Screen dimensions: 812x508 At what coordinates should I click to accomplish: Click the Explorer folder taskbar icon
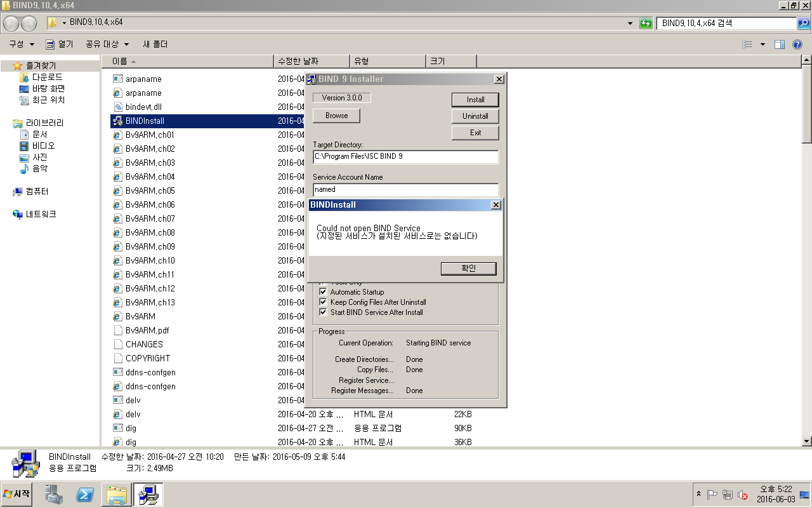(117, 494)
